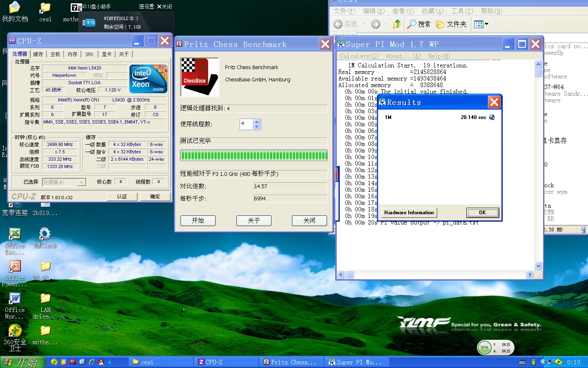
Task: Click the QQ penguin quick launch icon
Action: click(x=101, y=362)
